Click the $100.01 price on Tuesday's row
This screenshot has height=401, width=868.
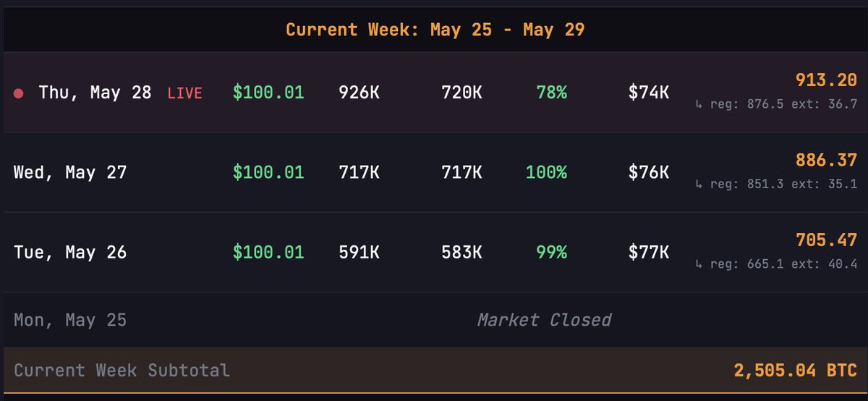(x=268, y=252)
